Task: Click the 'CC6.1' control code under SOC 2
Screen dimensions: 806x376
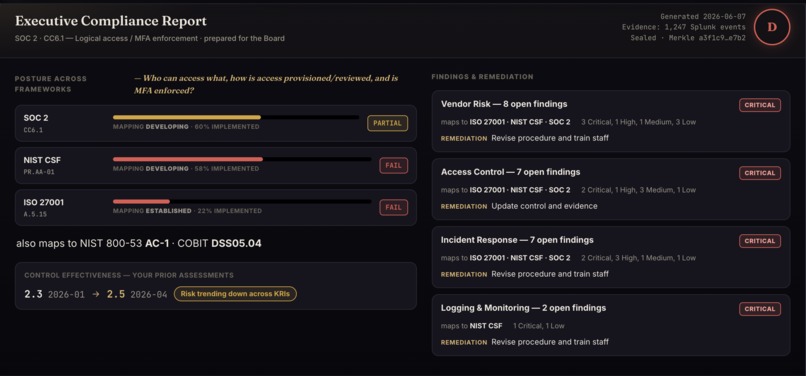Action: point(33,130)
